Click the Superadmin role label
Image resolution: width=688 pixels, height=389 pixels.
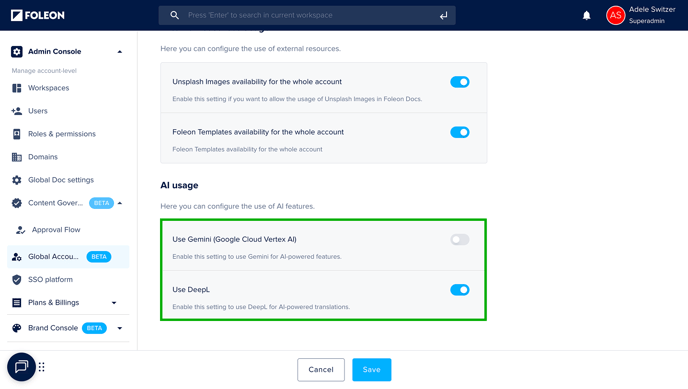646,21
